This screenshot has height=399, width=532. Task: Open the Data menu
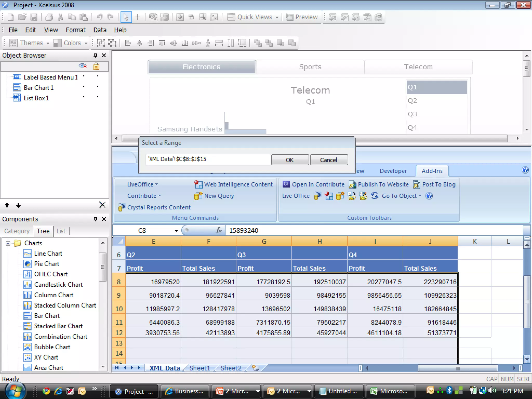[100, 30]
